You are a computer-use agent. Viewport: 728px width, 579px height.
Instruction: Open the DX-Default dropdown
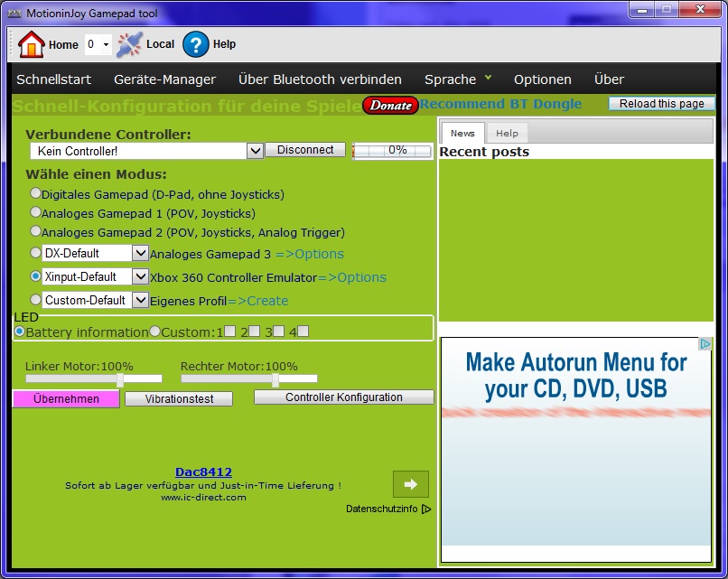[x=140, y=253]
